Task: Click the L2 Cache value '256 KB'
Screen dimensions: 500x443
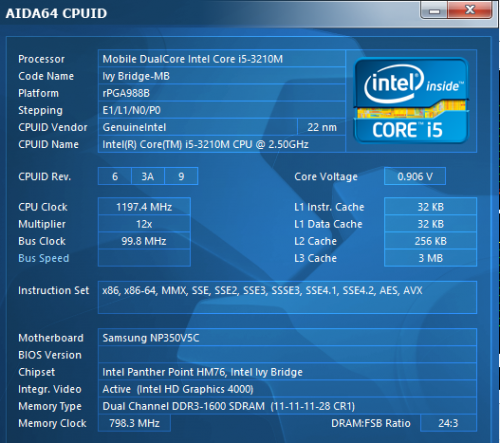Action: (x=430, y=241)
